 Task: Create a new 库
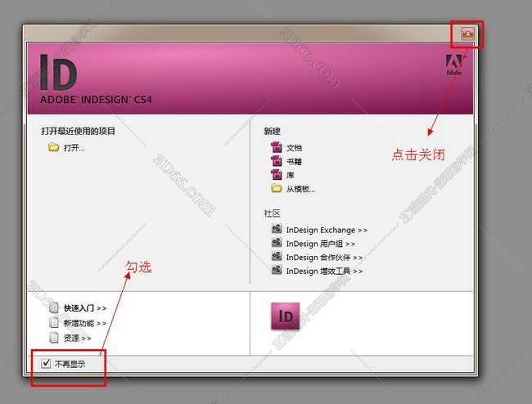click(x=291, y=175)
